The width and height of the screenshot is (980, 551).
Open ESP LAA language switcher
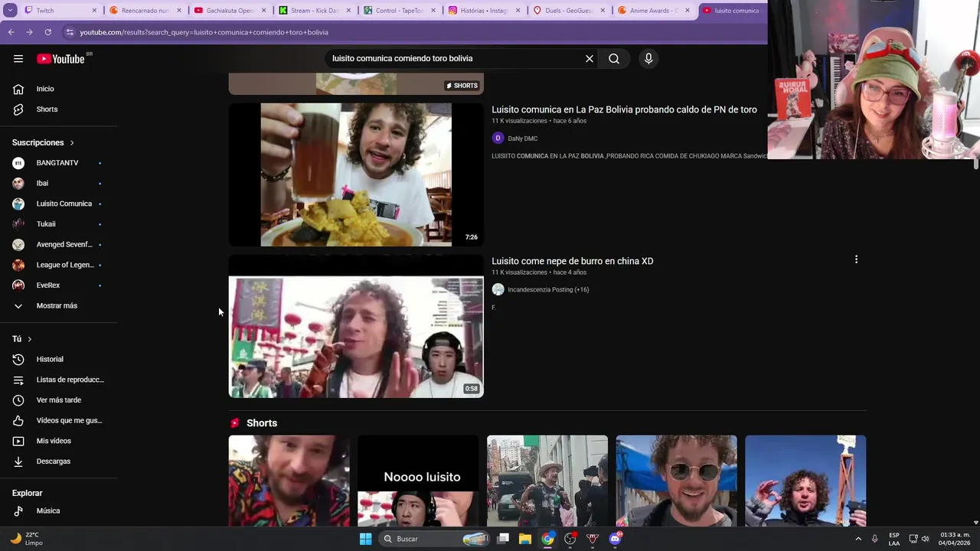pyautogui.click(x=894, y=539)
